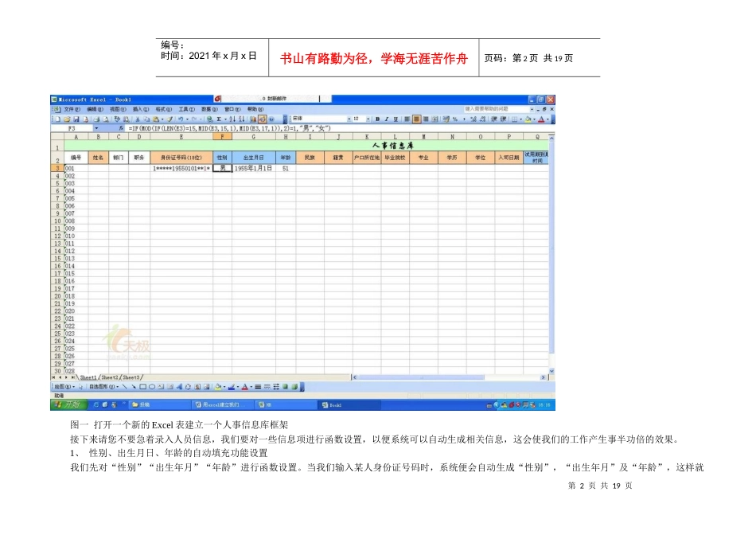
Task: Run the Spelling check icon
Action: [117, 119]
